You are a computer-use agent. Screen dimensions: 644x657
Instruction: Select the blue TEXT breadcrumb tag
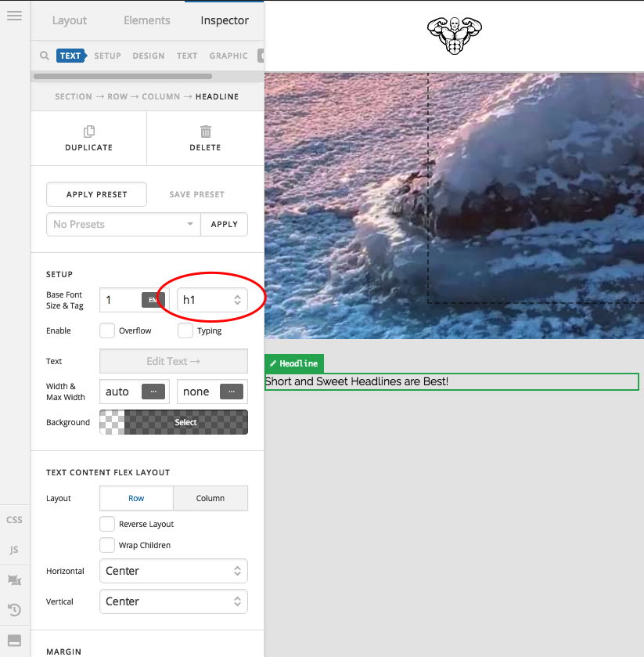tap(71, 56)
